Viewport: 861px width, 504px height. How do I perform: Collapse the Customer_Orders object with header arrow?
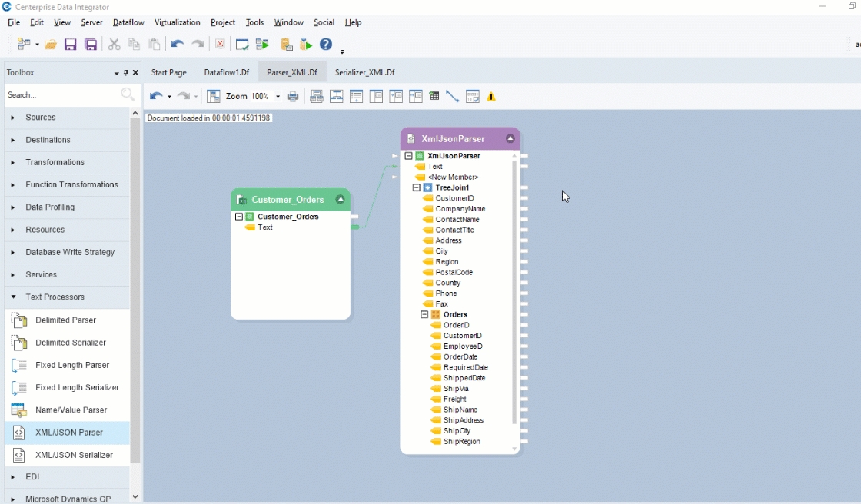(x=340, y=200)
